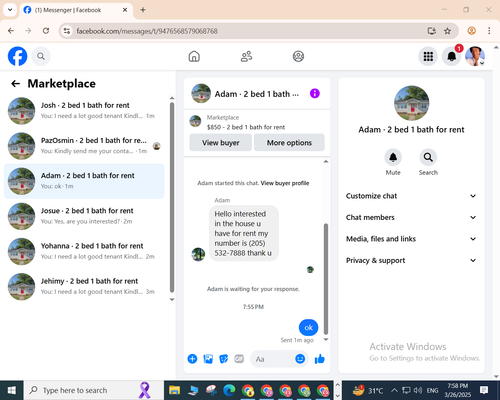500x400 pixels.
Task: Click the account profile picture
Action: click(475, 56)
